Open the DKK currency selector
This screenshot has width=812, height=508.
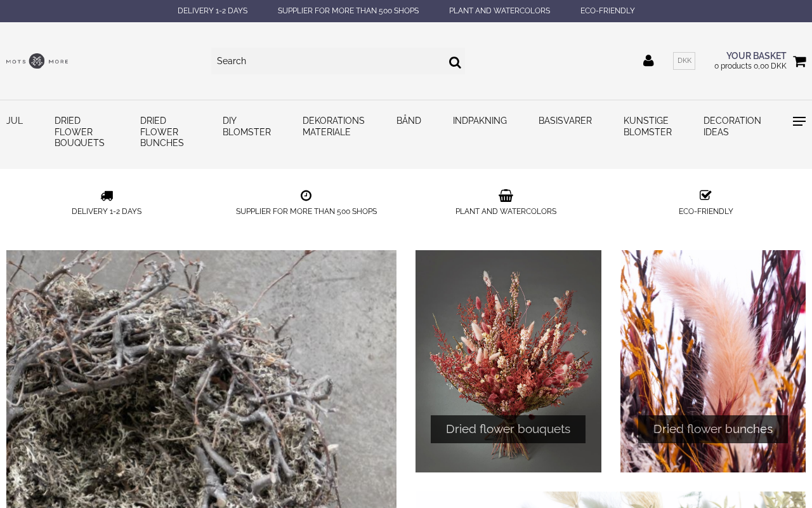pyautogui.click(x=684, y=61)
